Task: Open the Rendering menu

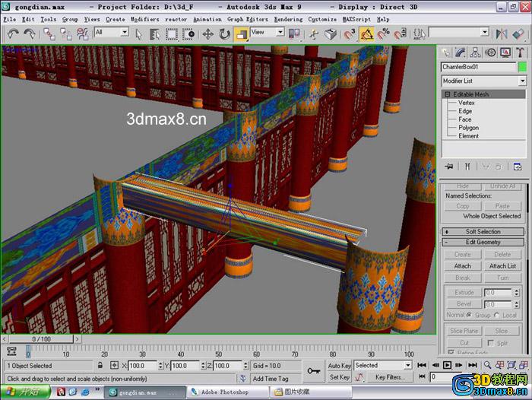Action: point(288,19)
